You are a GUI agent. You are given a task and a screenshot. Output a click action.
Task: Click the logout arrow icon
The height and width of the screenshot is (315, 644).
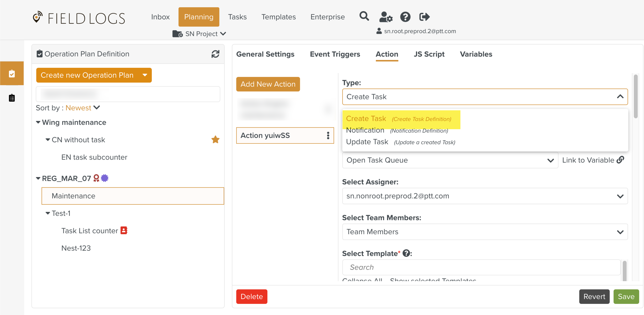(424, 17)
